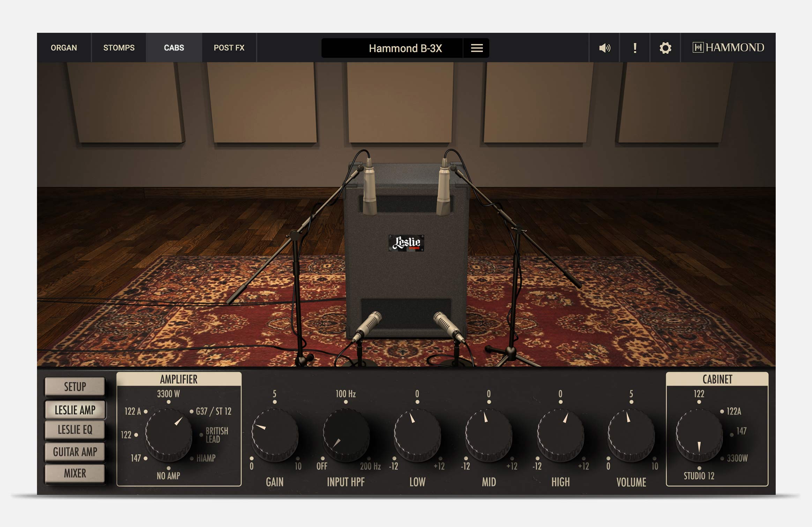Screen dimensions: 812x527
Task: Open the POST FX tab
Action: tap(229, 48)
